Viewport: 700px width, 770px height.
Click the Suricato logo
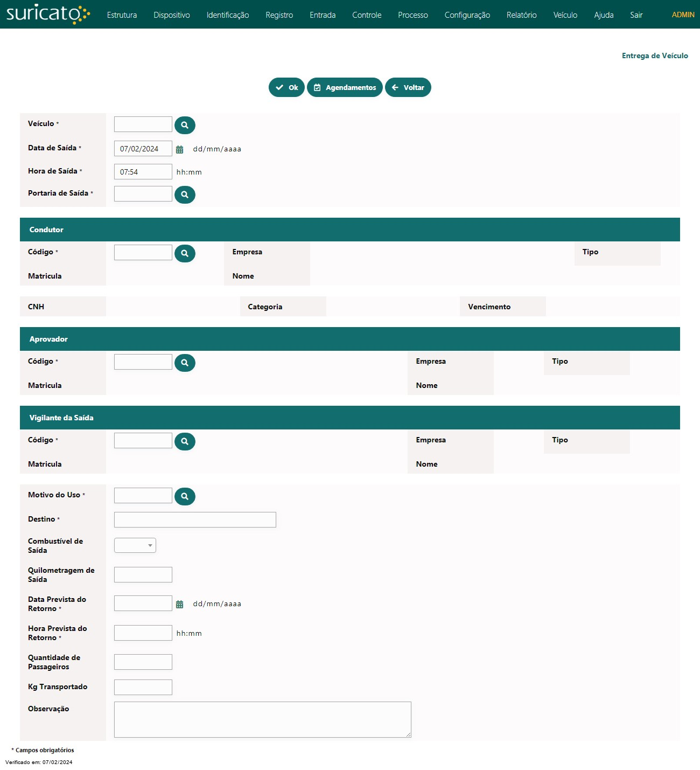coord(48,14)
